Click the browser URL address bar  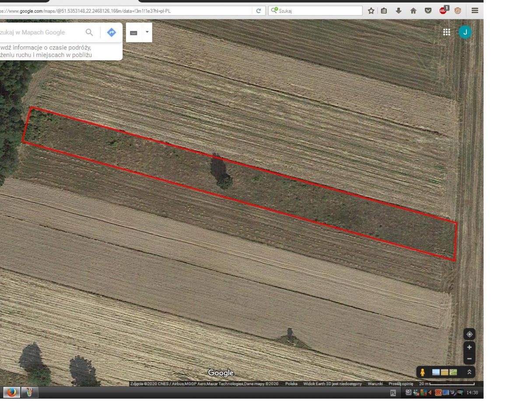127,11
